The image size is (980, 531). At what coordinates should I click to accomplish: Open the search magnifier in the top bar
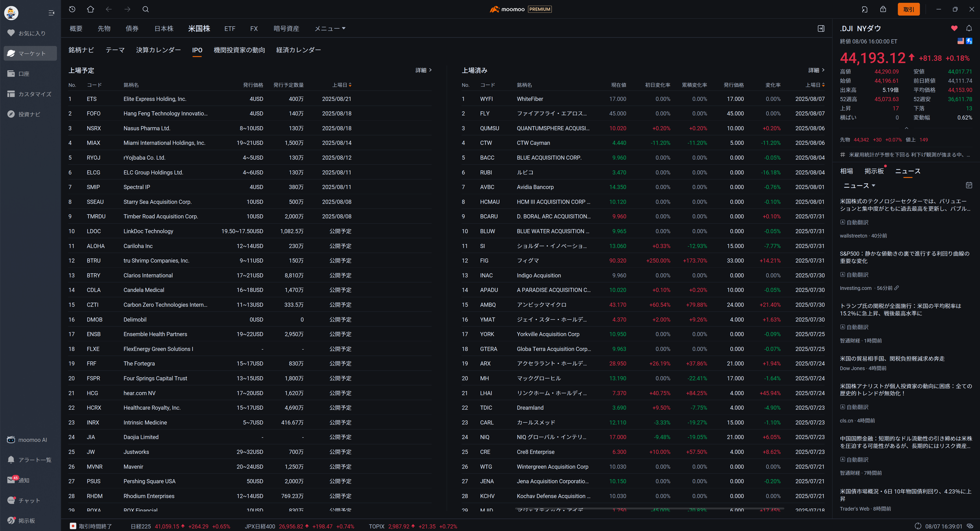[x=146, y=9]
